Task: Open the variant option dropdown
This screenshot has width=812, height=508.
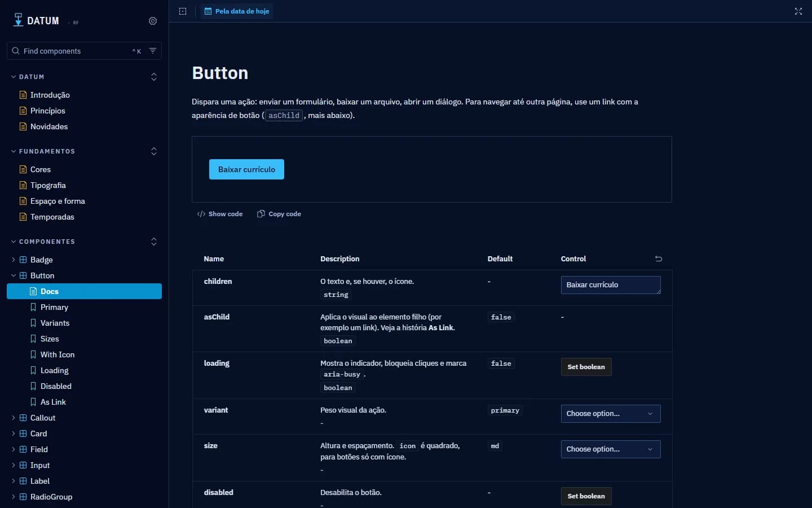Action: coord(611,414)
